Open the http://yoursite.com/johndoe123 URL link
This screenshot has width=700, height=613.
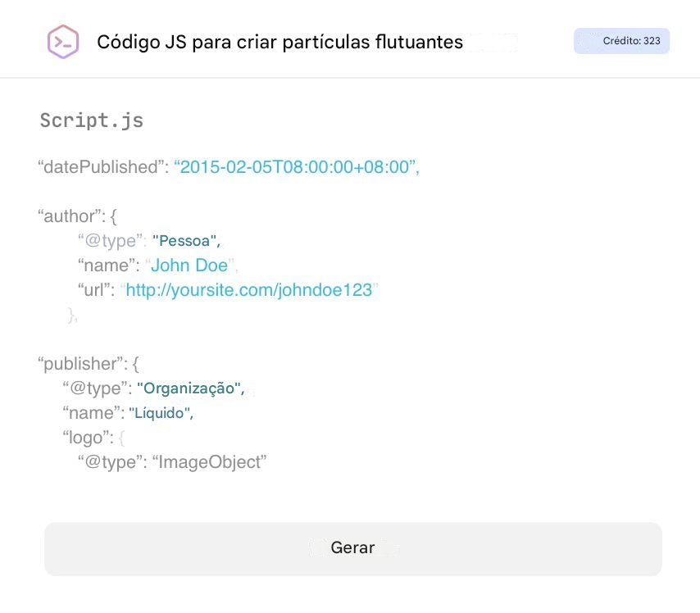click(249, 290)
